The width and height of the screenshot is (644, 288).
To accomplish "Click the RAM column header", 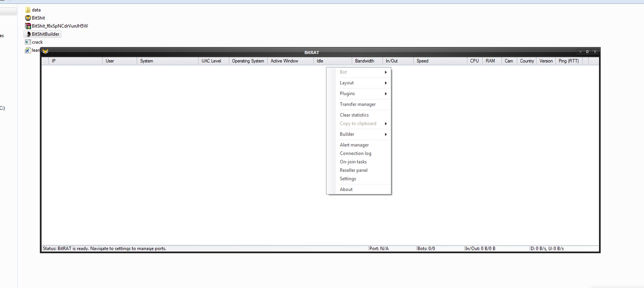I will pyautogui.click(x=492, y=61).
